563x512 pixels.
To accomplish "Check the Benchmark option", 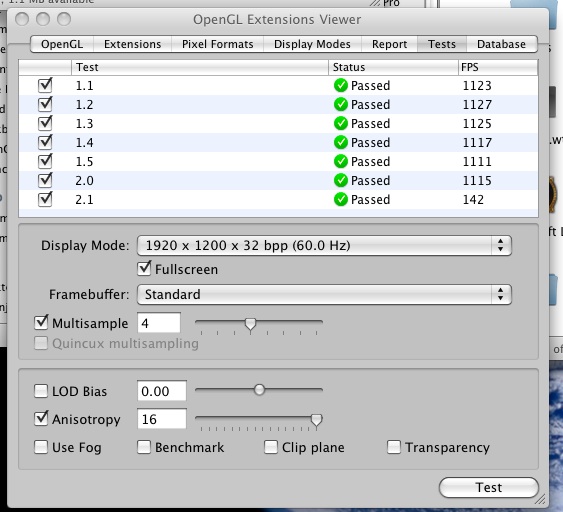I will coord(144,447).
